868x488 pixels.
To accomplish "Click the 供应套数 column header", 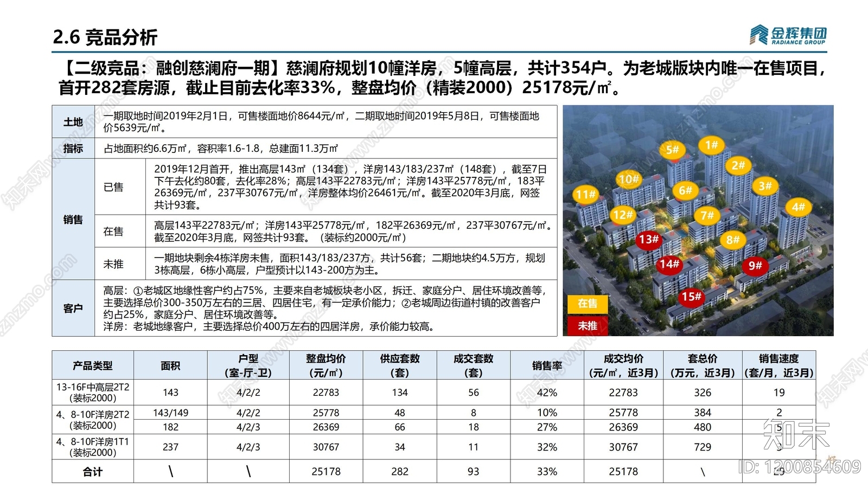I will coord(400,365).
